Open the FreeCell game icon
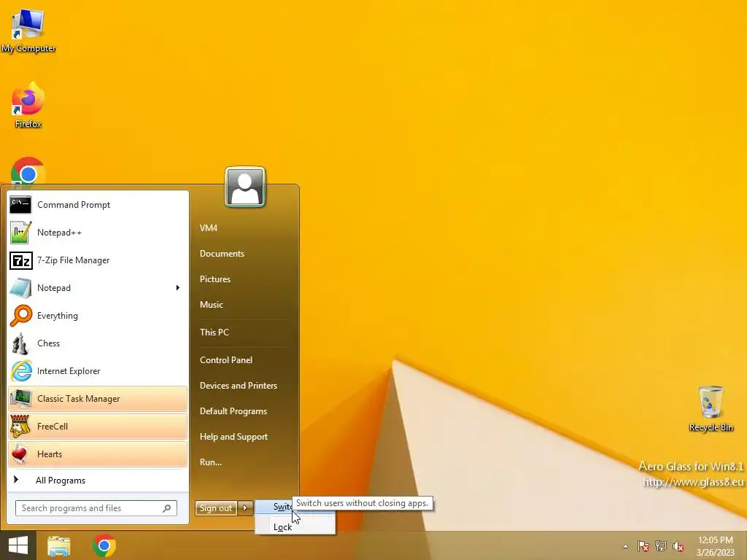The image size is (747, 560). tap(20, 426)
